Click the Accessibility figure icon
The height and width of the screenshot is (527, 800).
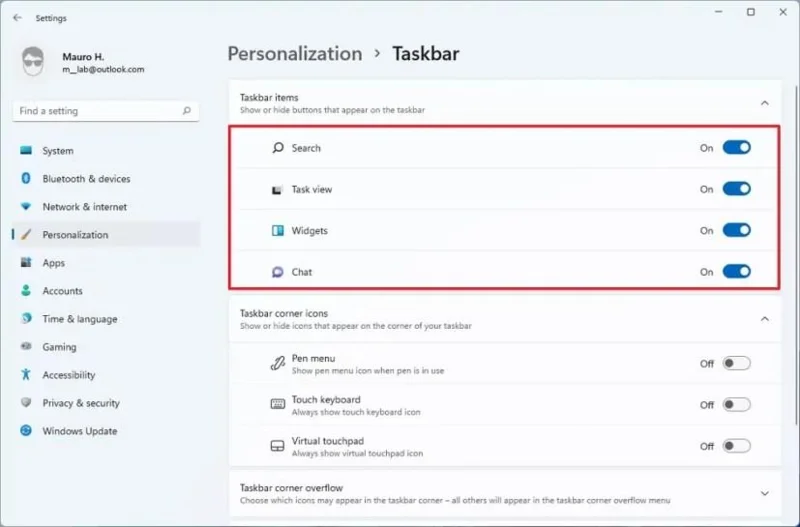(x=26, y=374)
